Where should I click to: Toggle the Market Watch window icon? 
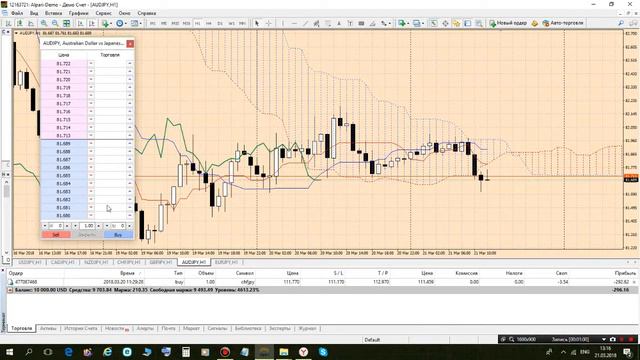point(433,23)
